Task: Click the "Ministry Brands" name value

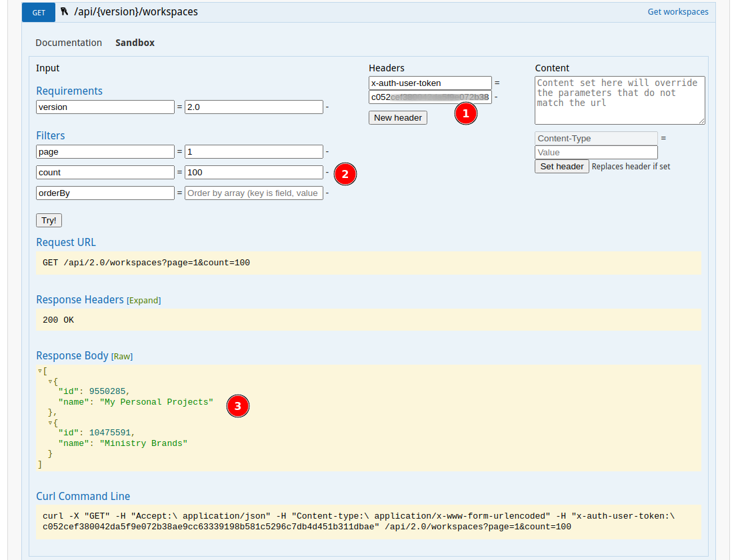Action: (x=143, y=443)
